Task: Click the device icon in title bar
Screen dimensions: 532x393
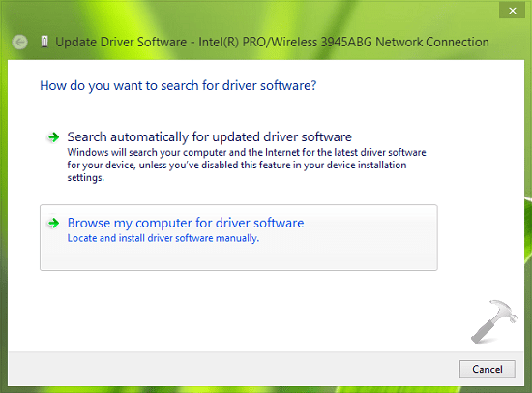Action: coord(44,43)
